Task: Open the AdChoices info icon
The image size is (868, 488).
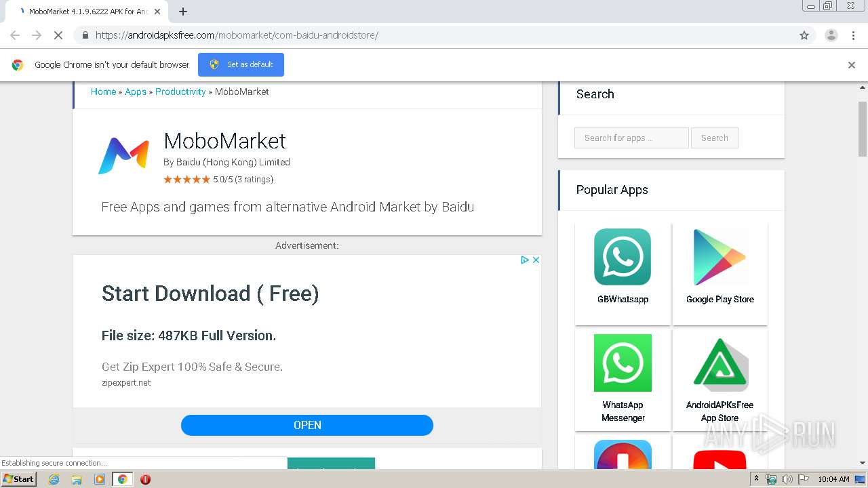Action: pyautogui.click(x=524, y=260)
